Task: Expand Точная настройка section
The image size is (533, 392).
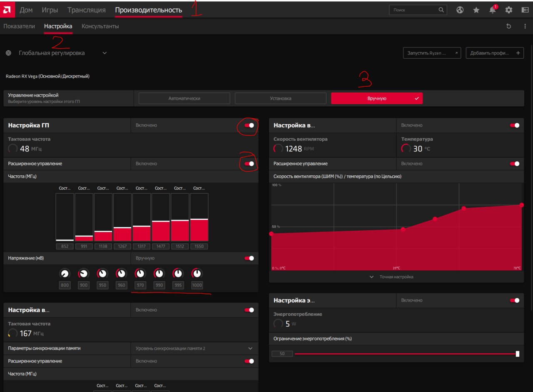Action: tap(391, 277)
